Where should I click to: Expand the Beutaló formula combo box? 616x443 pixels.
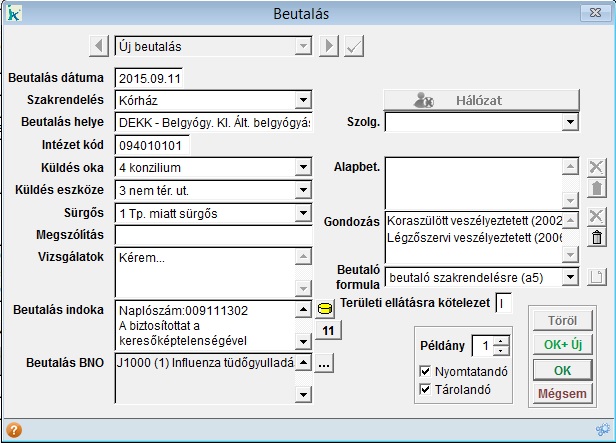point(570,277)
